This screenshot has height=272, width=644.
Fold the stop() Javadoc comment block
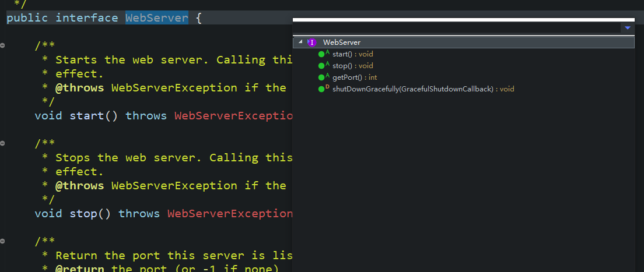3,143
